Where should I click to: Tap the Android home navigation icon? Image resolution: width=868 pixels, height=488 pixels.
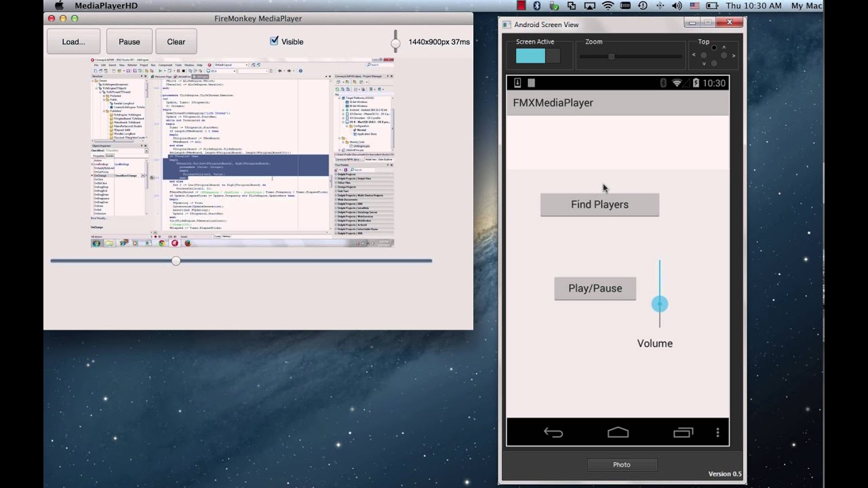tap(618, 432)
